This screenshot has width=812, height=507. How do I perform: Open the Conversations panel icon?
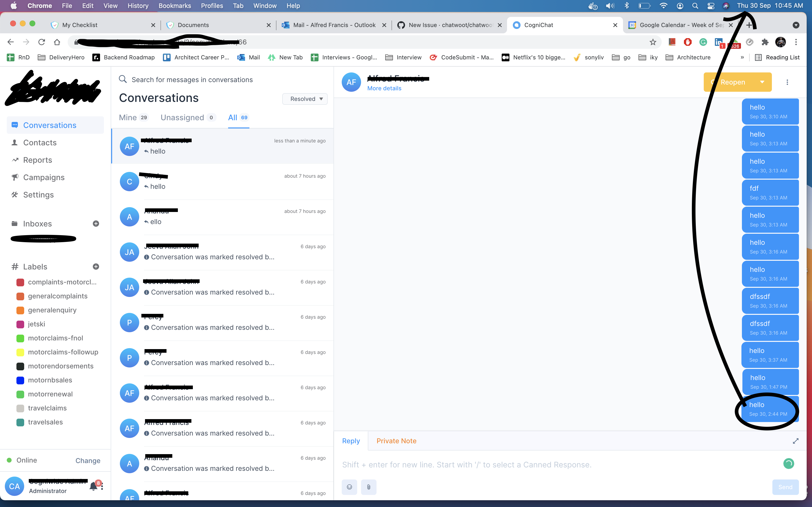(14, 125)
